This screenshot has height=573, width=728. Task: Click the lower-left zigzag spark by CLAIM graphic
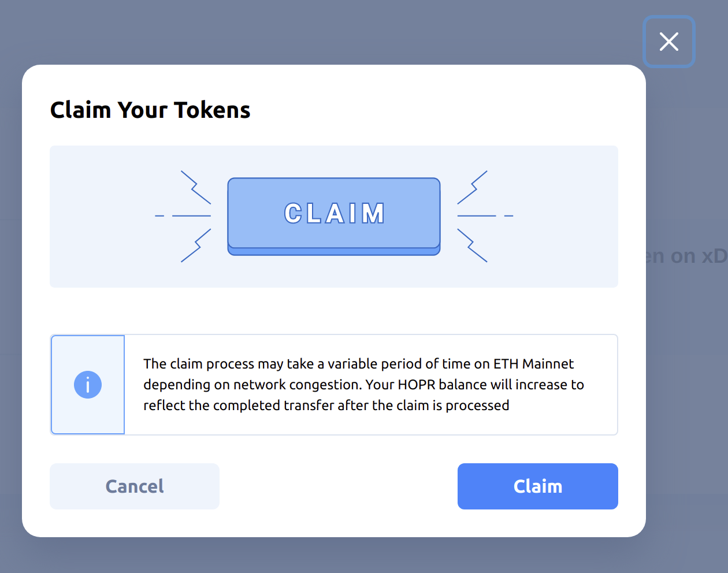196,245
